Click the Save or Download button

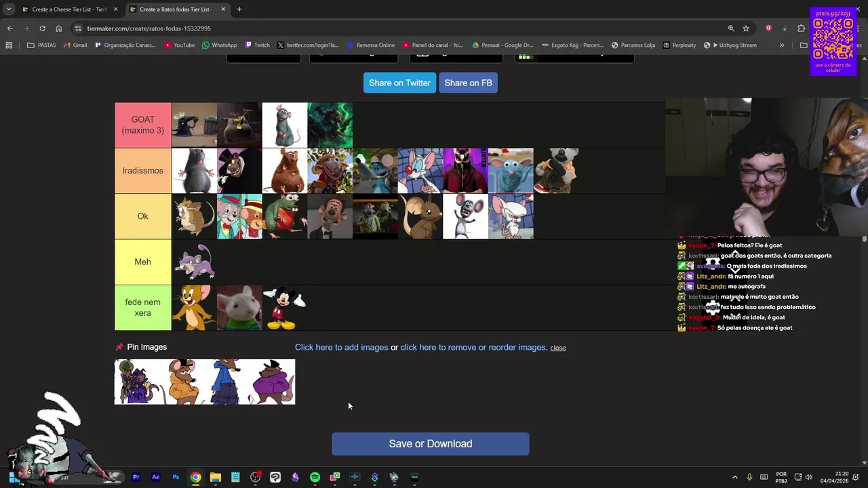[x=430, y=444]
